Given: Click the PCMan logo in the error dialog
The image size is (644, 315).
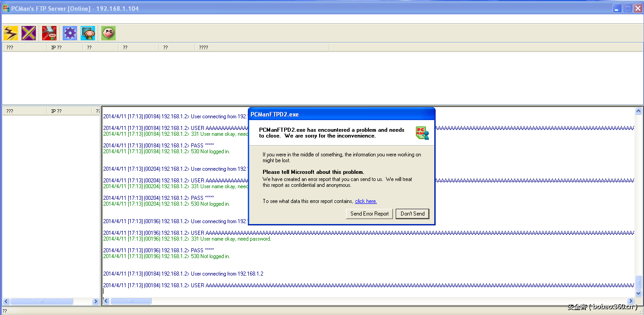Looking at the screenshot, I should pyautogui.click(x=422, y=133).
